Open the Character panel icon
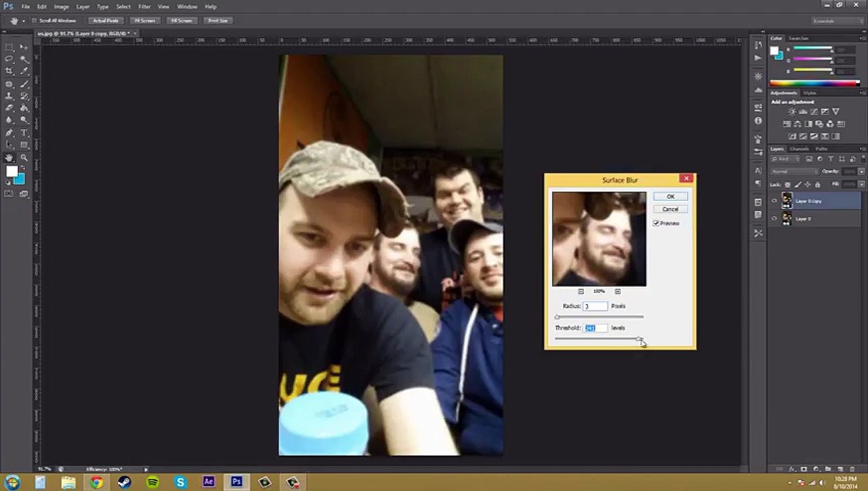The height and width of the screenshot is (491, 868). [x=758, y=170]
